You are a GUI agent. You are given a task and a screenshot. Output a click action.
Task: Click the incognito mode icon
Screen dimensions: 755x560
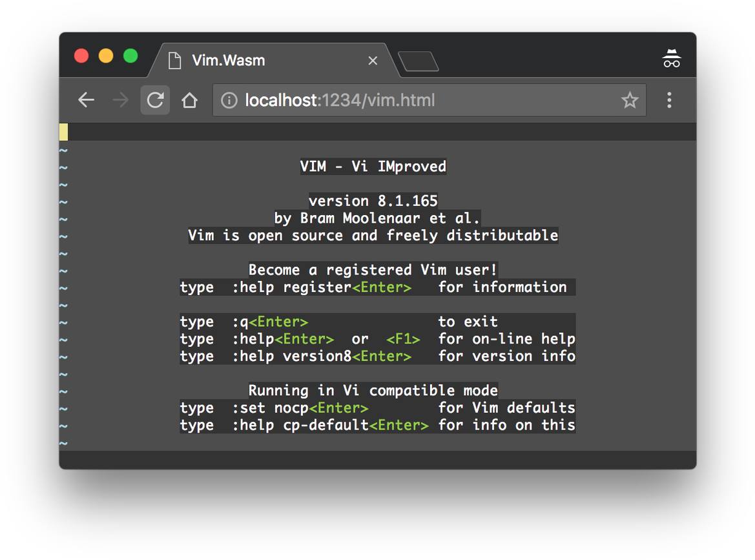(x=672, y=59)
